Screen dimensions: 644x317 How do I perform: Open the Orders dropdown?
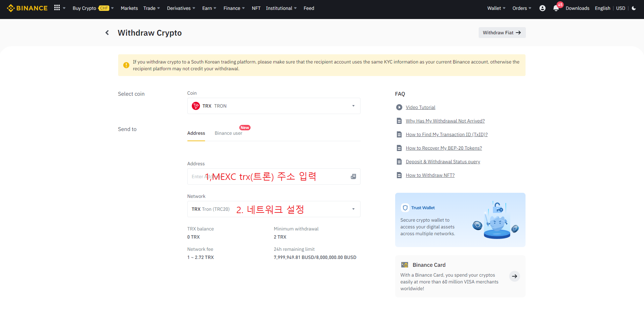pos(522,8)
